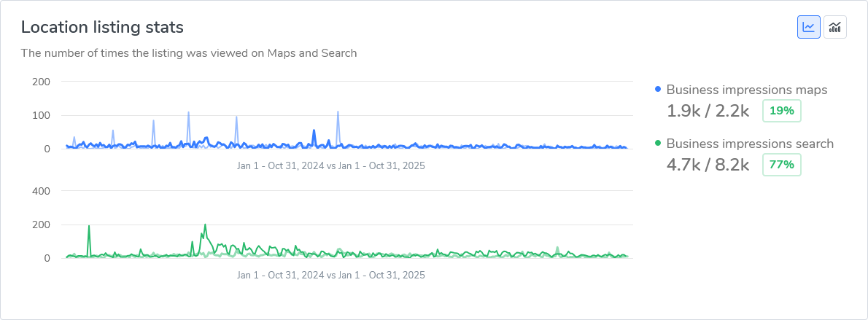The image size is (868, 320).
Task: Click the second tall green peak in search chart
Action: [205, 225]
